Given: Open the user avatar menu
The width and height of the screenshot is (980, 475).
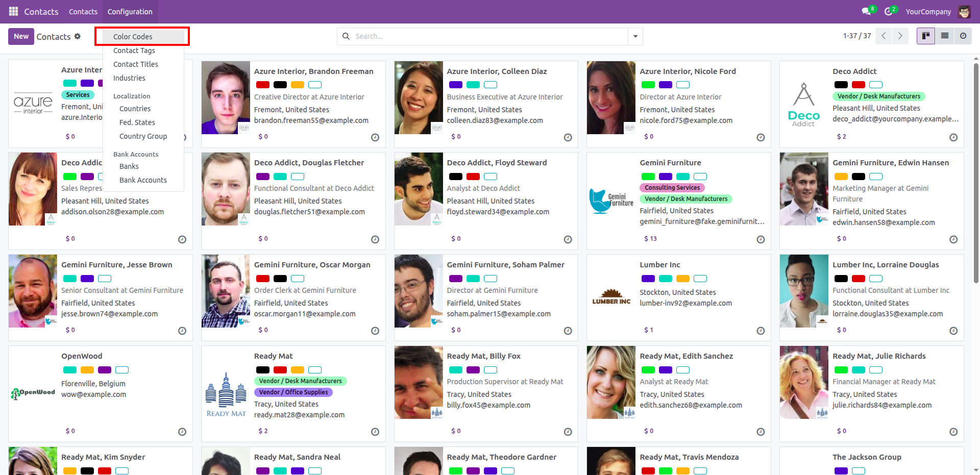Looking at the screenshot, I should click(x=964, y=11).
